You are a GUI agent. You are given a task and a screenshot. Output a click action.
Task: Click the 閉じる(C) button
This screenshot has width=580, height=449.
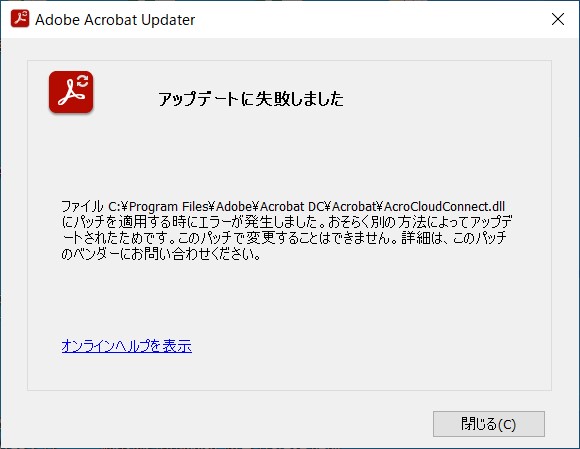click(x=489, y=424)
